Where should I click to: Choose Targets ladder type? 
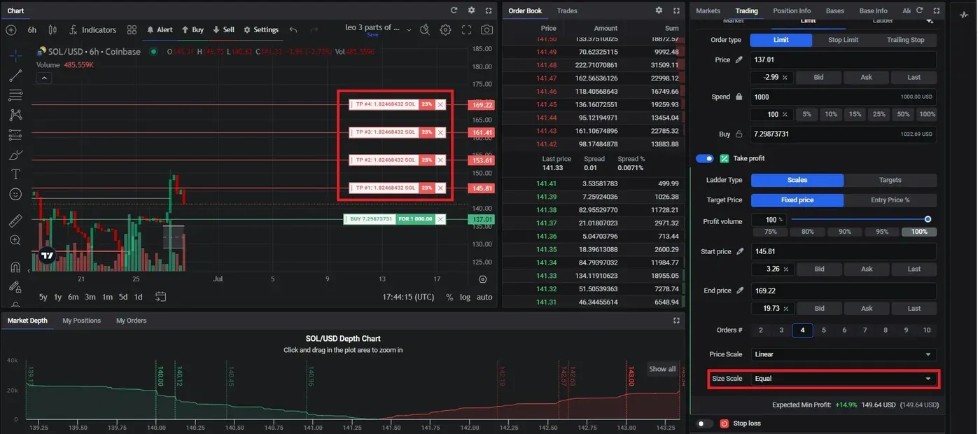click(x=890, y=180)
